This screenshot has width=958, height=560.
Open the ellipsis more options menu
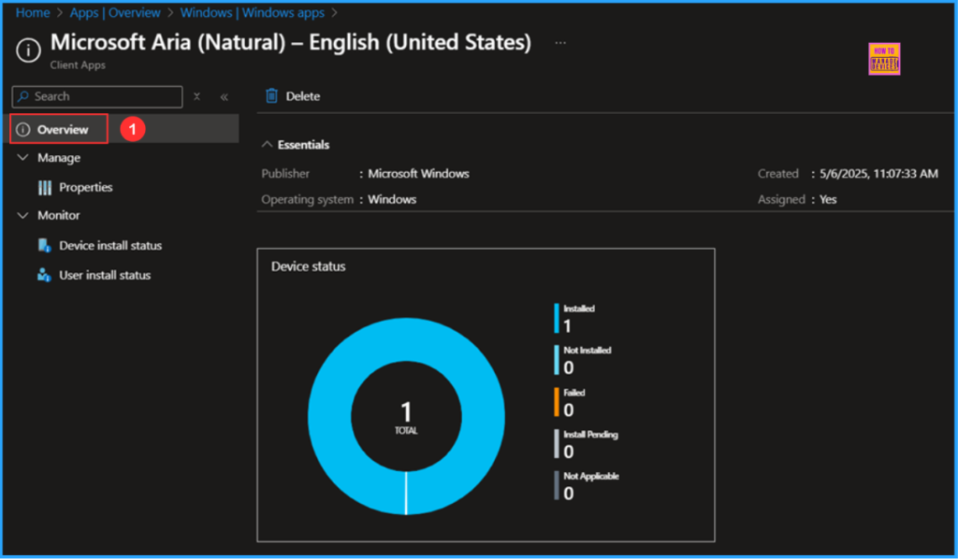560,43
